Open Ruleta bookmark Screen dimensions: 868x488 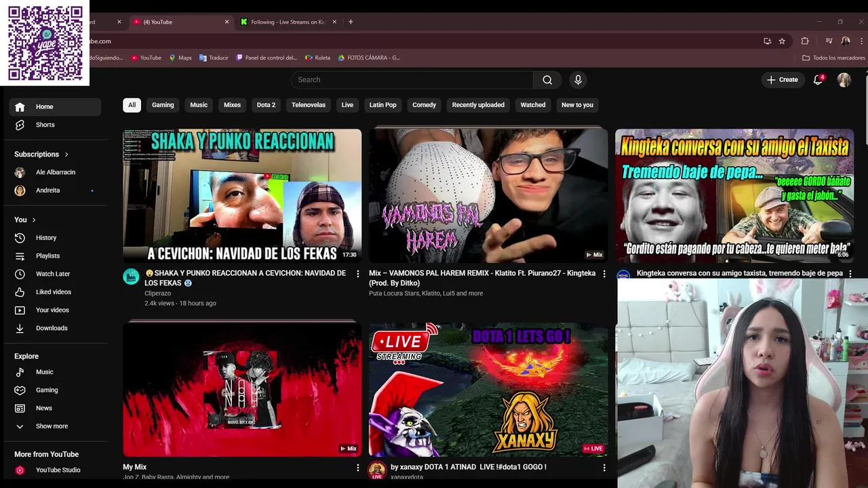[x=317, y=58]
